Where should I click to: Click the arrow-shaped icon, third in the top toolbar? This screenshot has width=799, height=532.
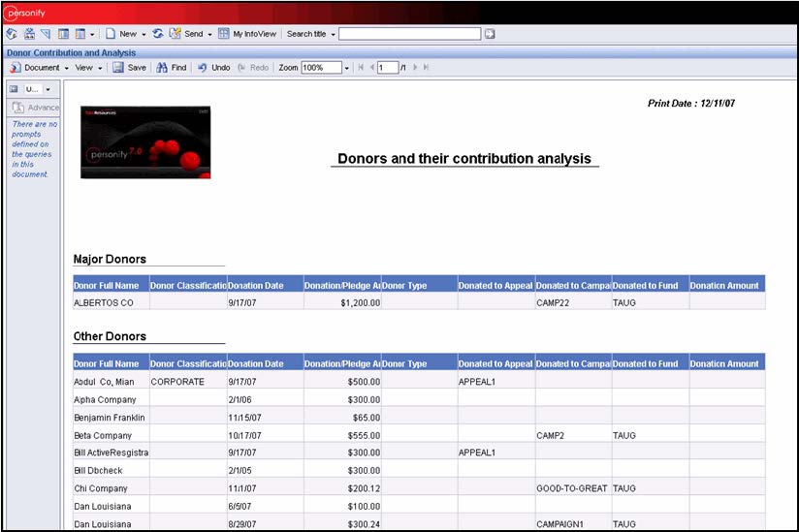coord(46,34)
